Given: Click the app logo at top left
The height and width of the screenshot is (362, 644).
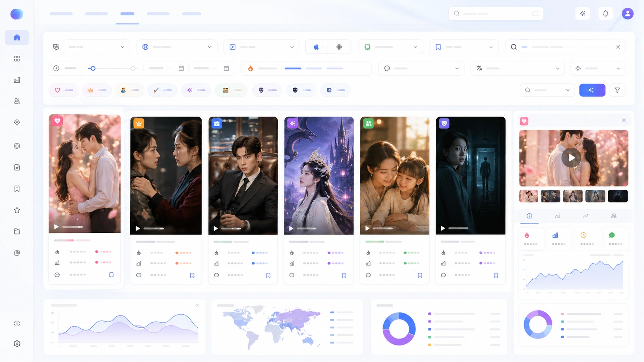Looking at the screenshot, I should pos(17,14).
